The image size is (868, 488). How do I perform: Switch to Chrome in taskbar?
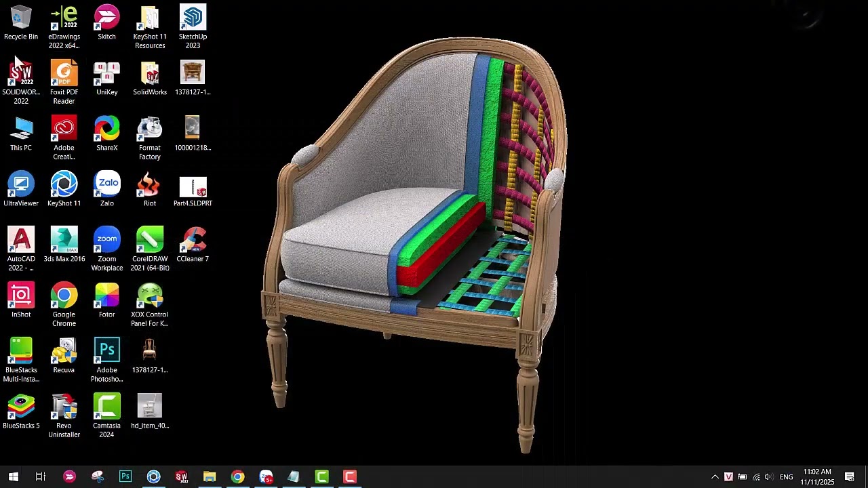[x=237, y=477]
